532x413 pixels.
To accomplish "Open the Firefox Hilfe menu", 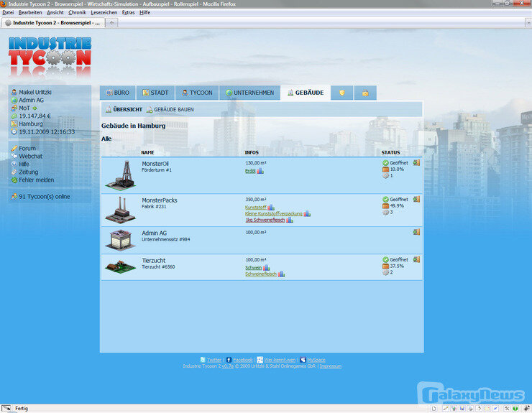I will point(145,12).
